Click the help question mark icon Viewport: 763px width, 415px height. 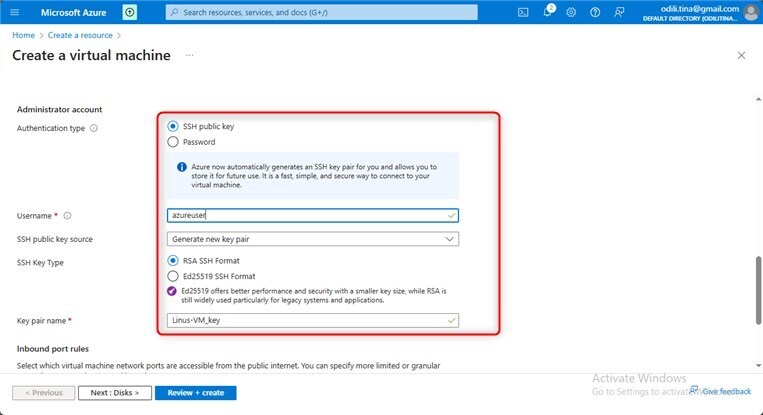point(595,12)
